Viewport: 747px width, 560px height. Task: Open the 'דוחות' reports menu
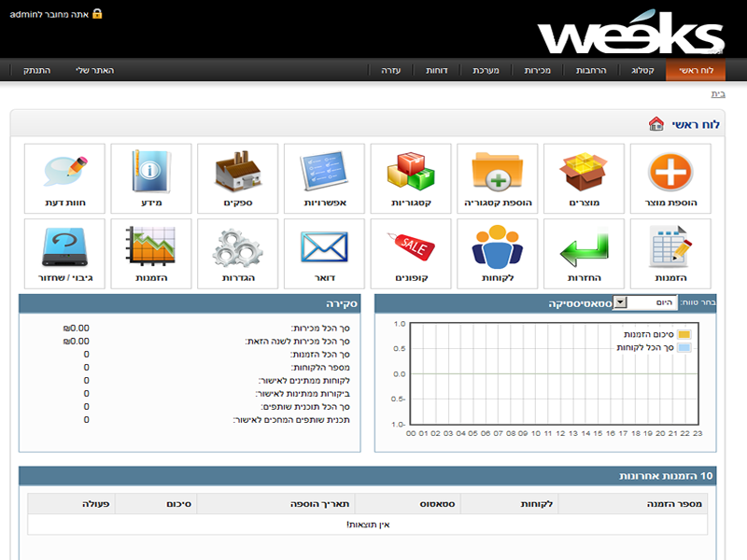pos(436,71)
